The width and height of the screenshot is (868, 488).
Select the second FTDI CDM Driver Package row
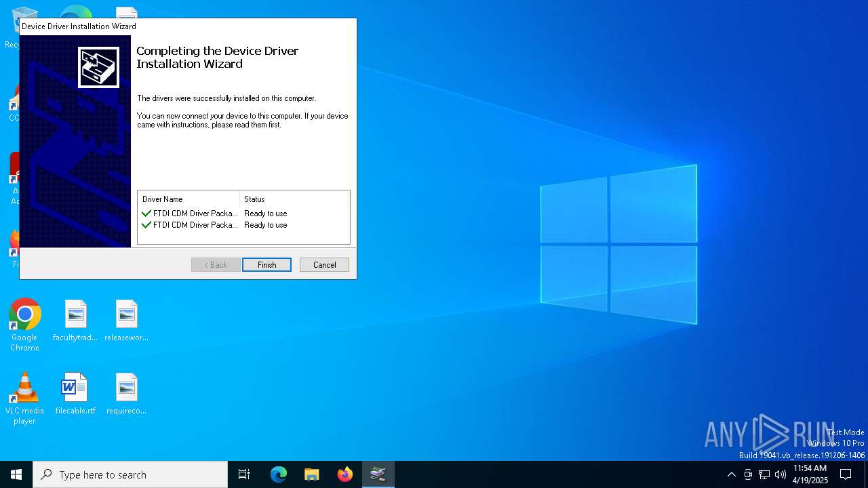[243, 225]
